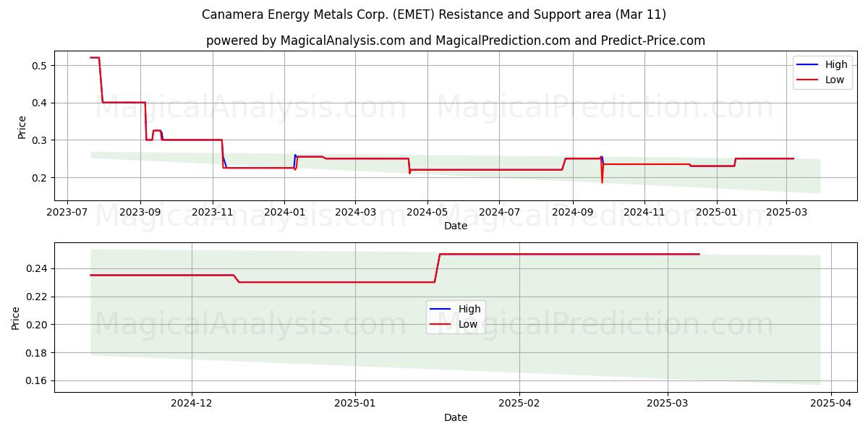Click the 2025-01 tick on the upper chart

717,212
